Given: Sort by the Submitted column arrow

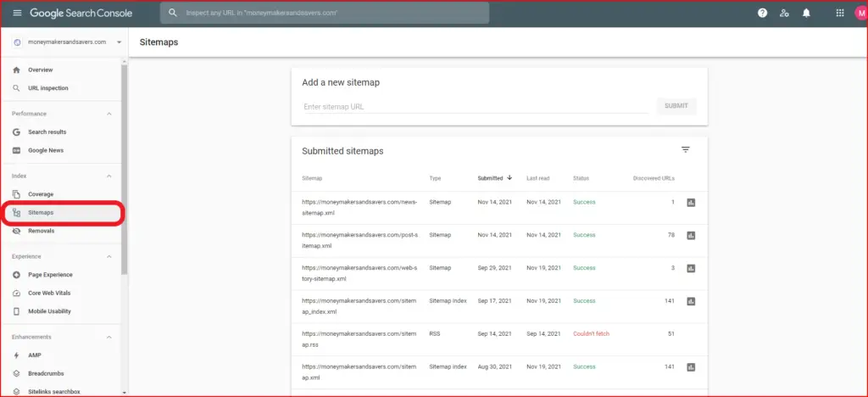Looking at the screenshot, I should click(x=509, y=178).
